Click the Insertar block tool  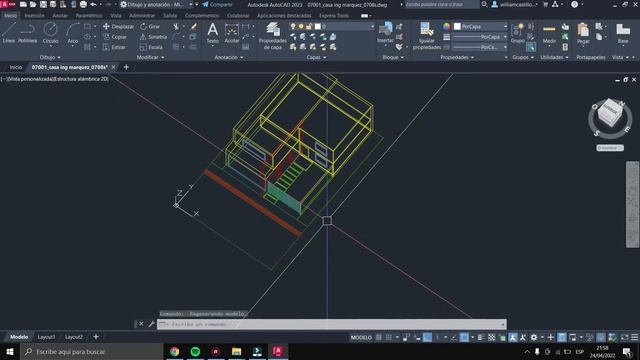pyautogui.click(x=385, y=33)
